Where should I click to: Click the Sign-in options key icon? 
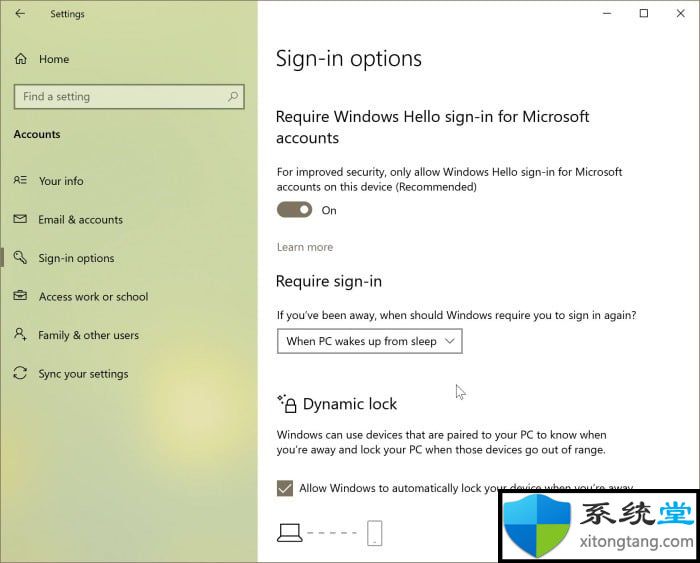[x=20, y=257]
